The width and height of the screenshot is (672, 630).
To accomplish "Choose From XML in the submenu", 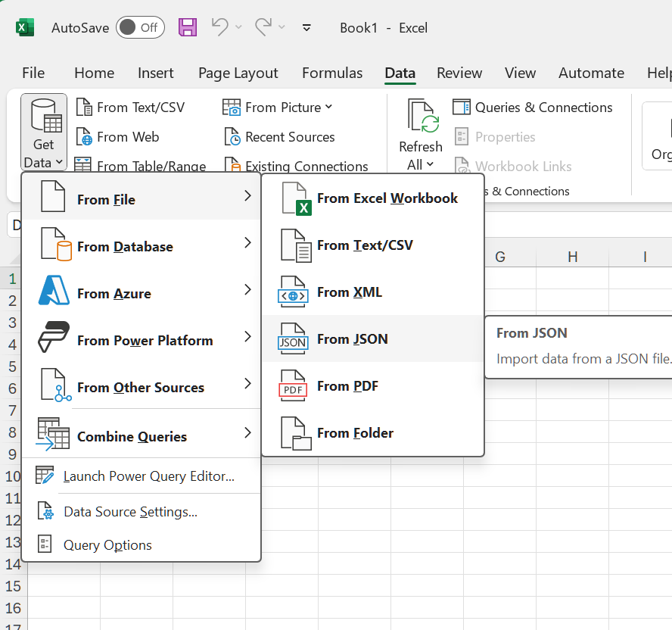I will coord(373,292).
